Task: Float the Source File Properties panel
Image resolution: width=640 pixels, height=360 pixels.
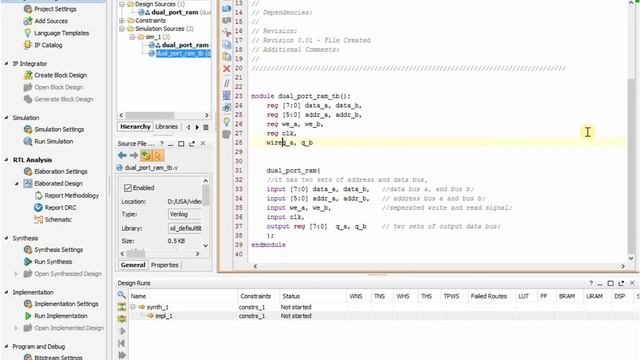Action: click(x=192, y=144)
